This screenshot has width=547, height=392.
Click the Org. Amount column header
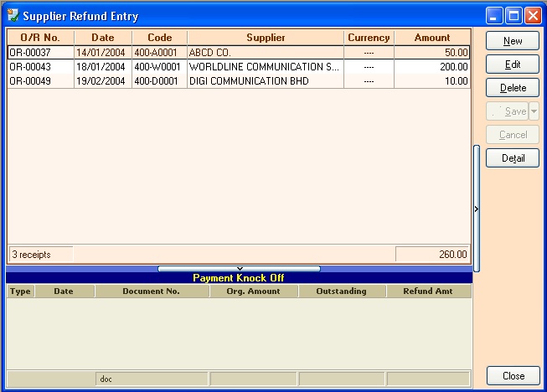(253, 291)
